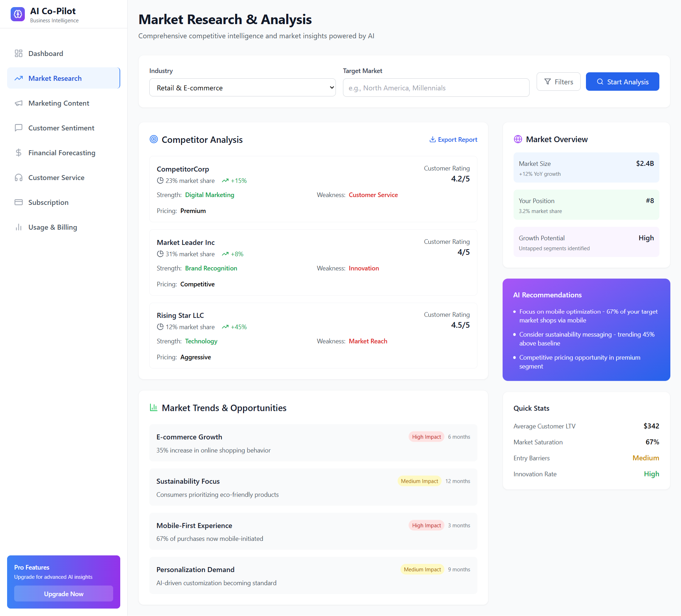Image resolution: width=681 pixels, height=616 pixels.
Task: Click Start Analysis
Action: [x=622, y=82]
